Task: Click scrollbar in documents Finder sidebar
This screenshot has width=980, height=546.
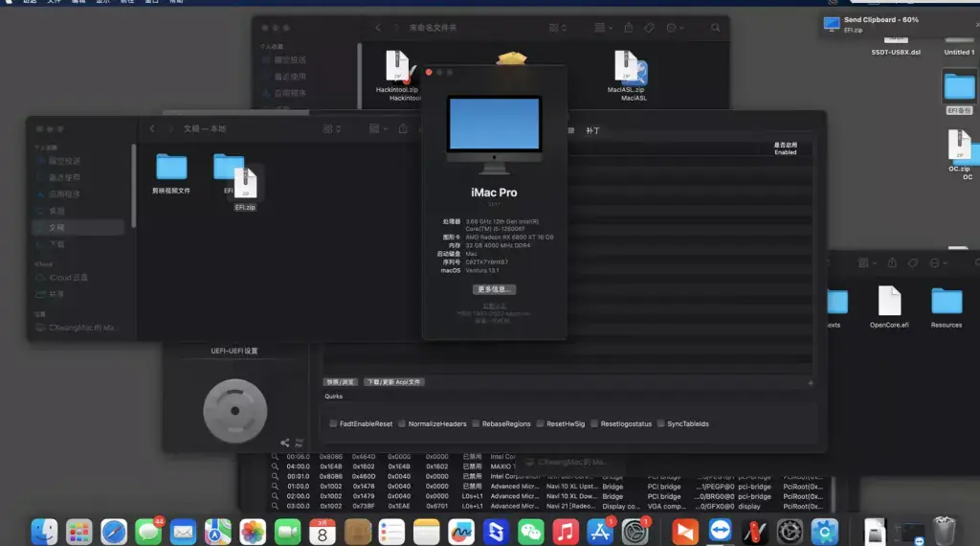Action: coord(134,187)
